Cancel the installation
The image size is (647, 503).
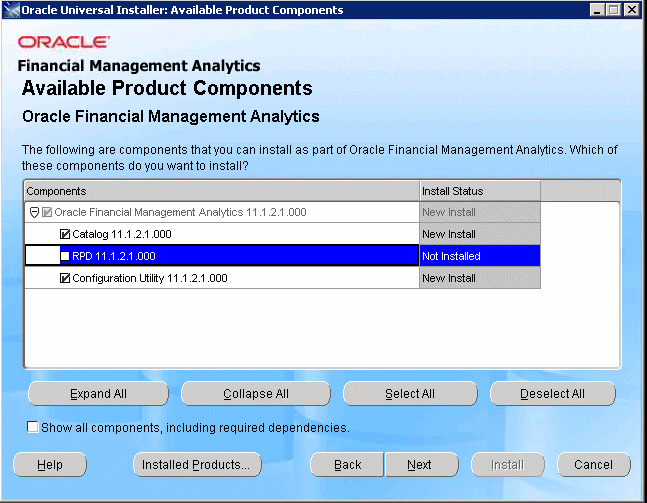pos(594,465)
